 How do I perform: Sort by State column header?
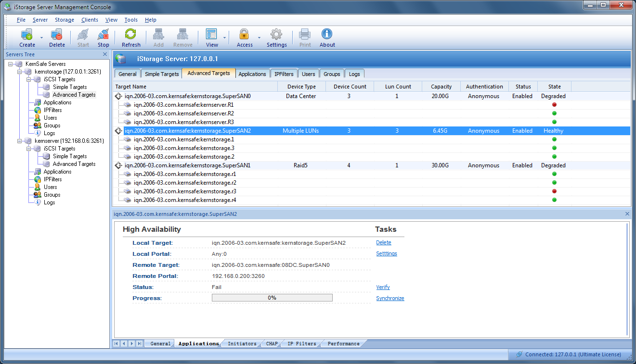[554, 87]
